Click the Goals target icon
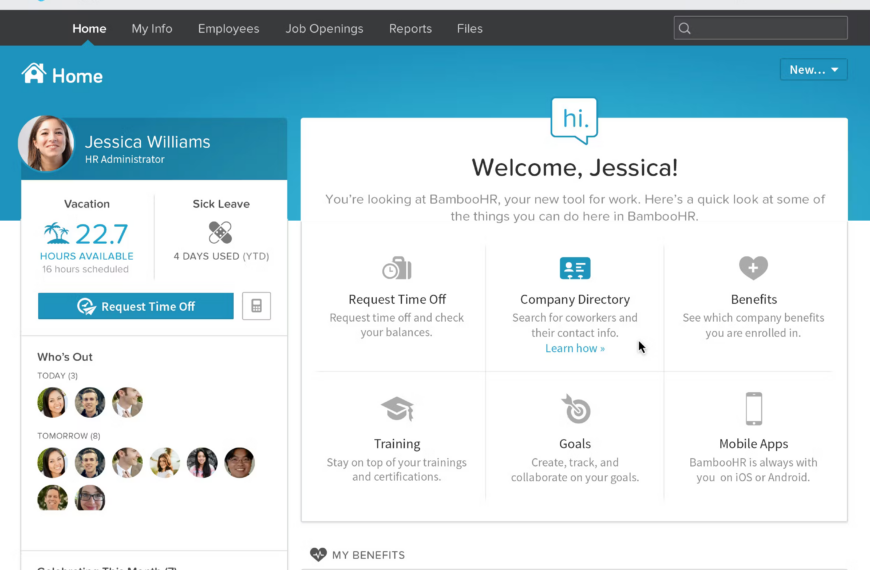870x570 pixels. click(x=575, y=409)
